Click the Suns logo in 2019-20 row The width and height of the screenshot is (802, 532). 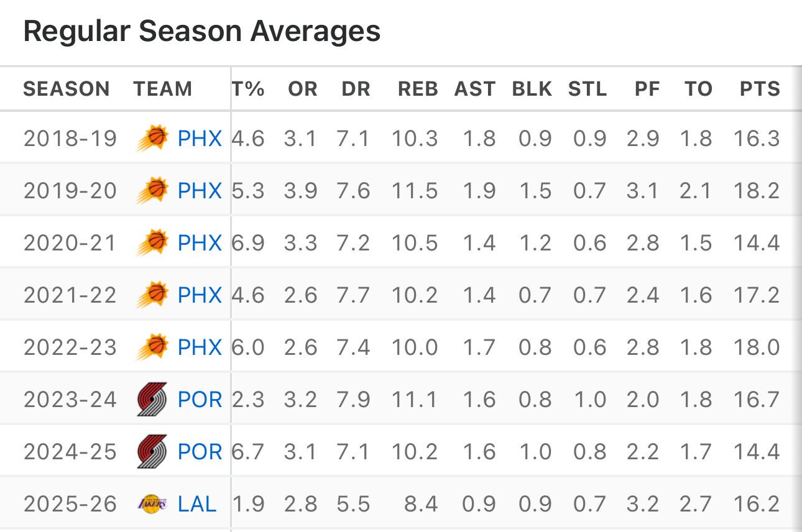coord(152,190)
